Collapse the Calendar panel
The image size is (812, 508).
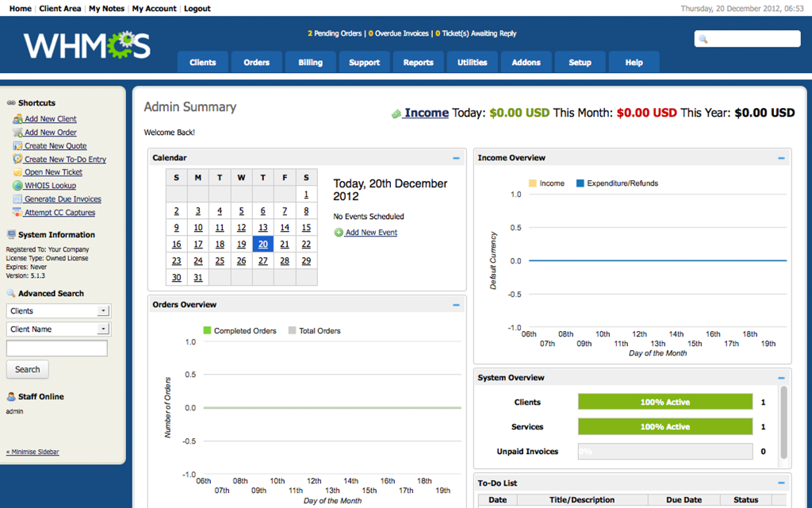click(456, 158)
